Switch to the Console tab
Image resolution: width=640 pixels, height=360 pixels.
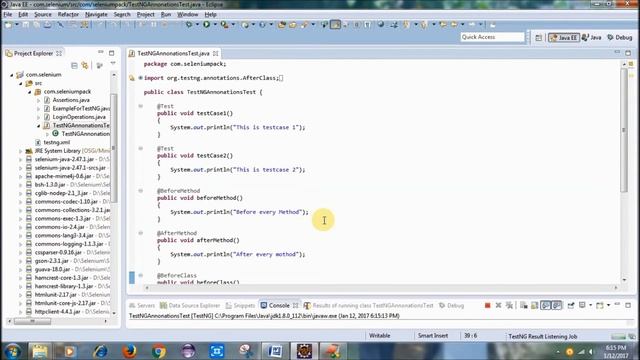tap(279, 305)
